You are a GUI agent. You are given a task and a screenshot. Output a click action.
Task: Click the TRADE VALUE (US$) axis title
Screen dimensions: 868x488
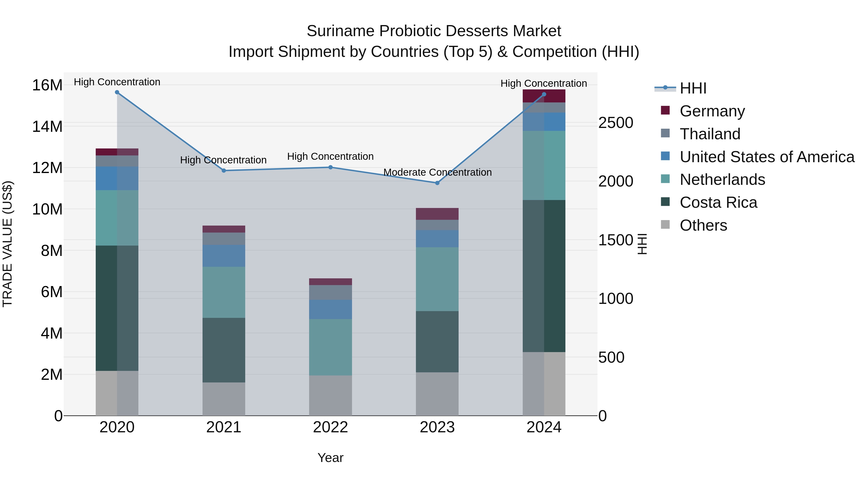(x=7, y=244)
